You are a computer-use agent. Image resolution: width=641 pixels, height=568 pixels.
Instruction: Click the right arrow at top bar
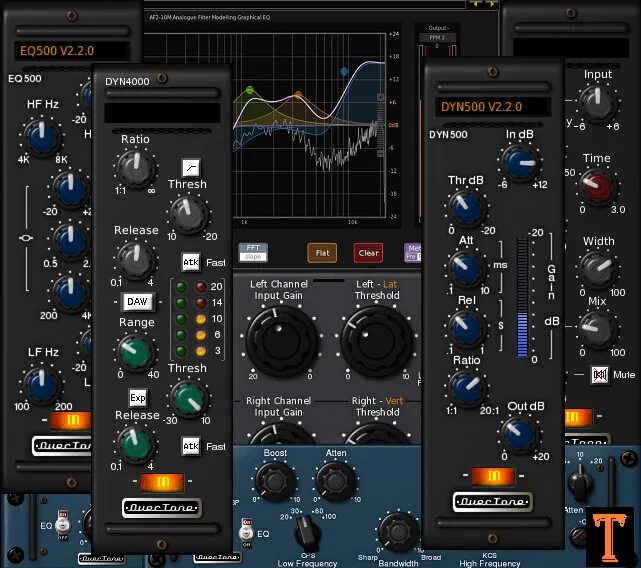coord(492,4)
